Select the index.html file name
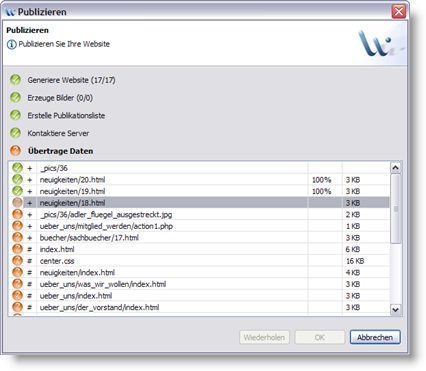 [x=57, y=249]
